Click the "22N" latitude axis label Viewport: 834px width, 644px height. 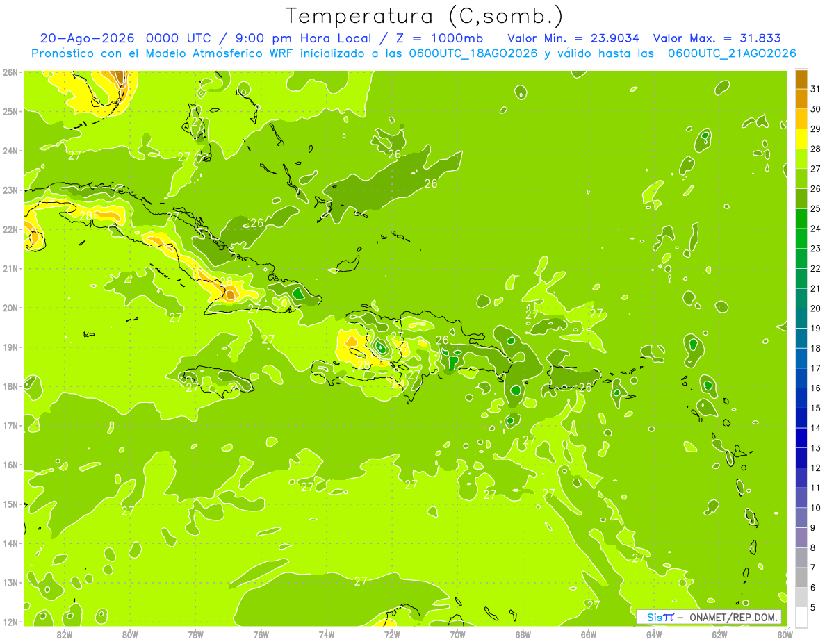point(10,229)
